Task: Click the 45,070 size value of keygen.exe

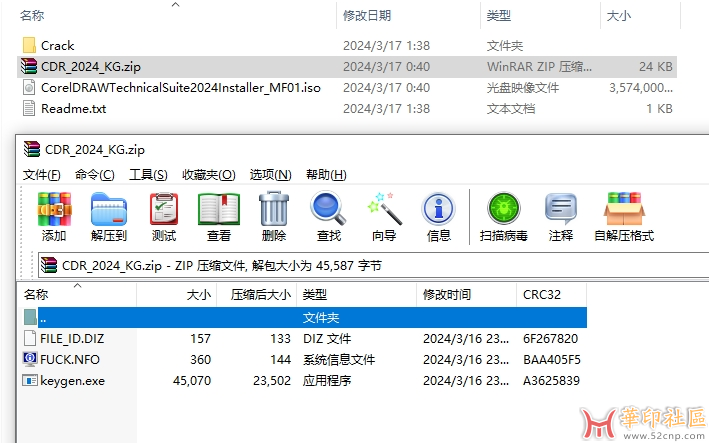Action: tap(192, 381)
